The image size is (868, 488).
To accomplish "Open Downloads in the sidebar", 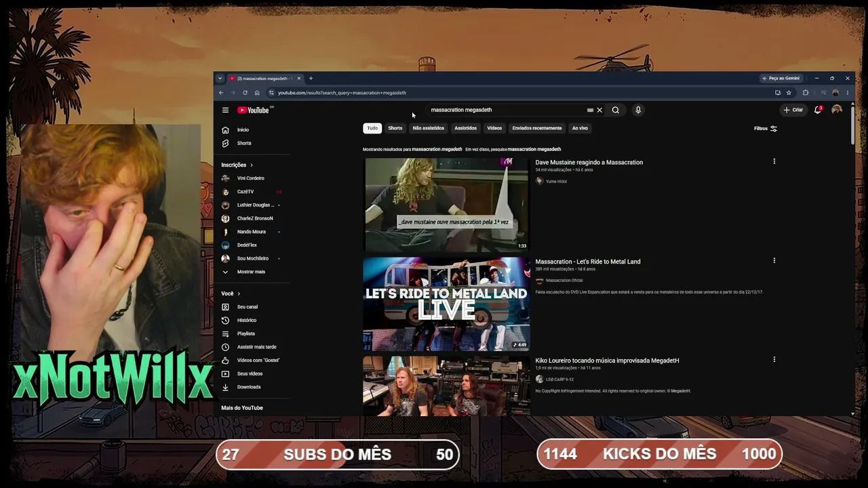I will 249,387.
